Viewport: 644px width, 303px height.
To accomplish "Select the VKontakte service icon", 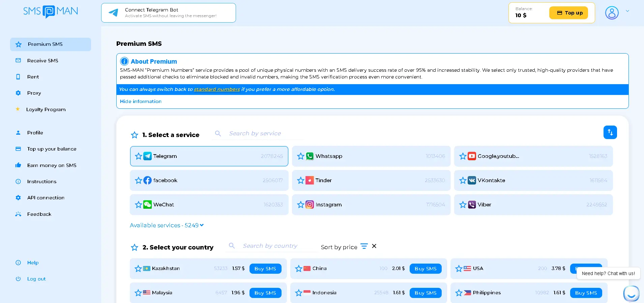I will (472, 180).
